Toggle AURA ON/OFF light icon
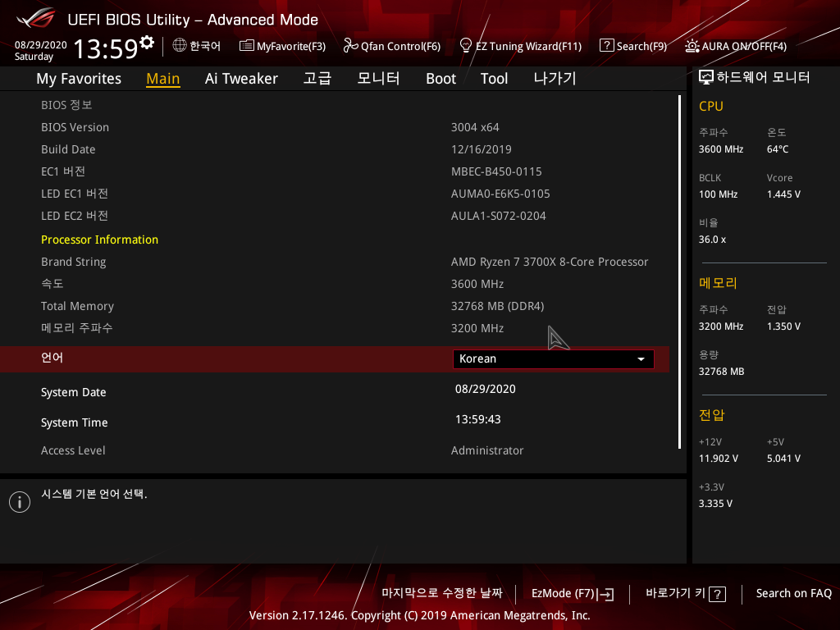Screen dimensions: 840x630 tap(692, 46)
